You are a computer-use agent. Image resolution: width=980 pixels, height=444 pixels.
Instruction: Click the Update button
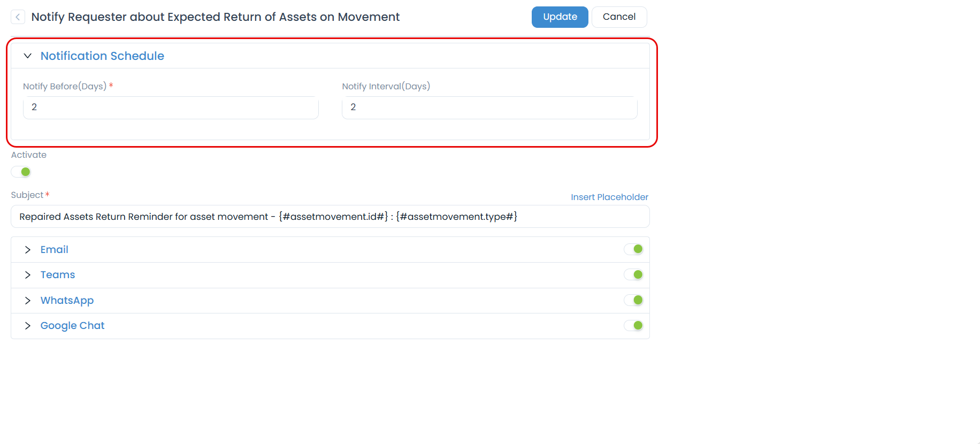pos(560,17)
